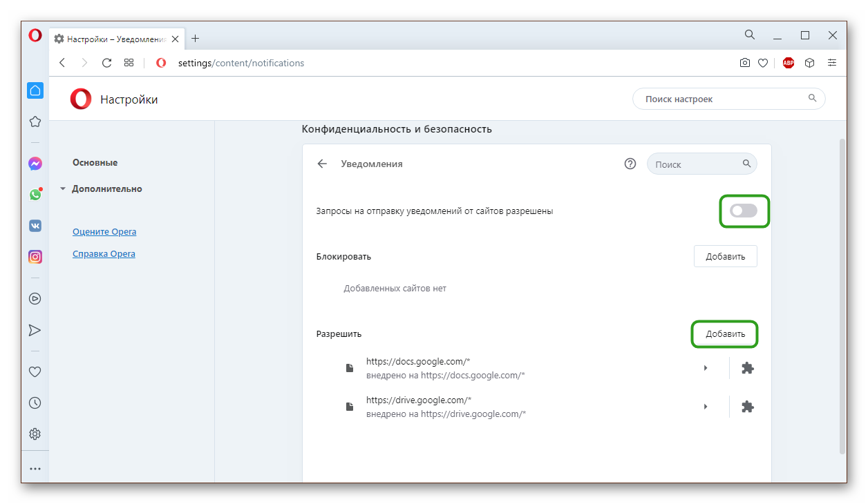Open the Справка Opera link
Screen dimensions: 868x504
point(104,253)
